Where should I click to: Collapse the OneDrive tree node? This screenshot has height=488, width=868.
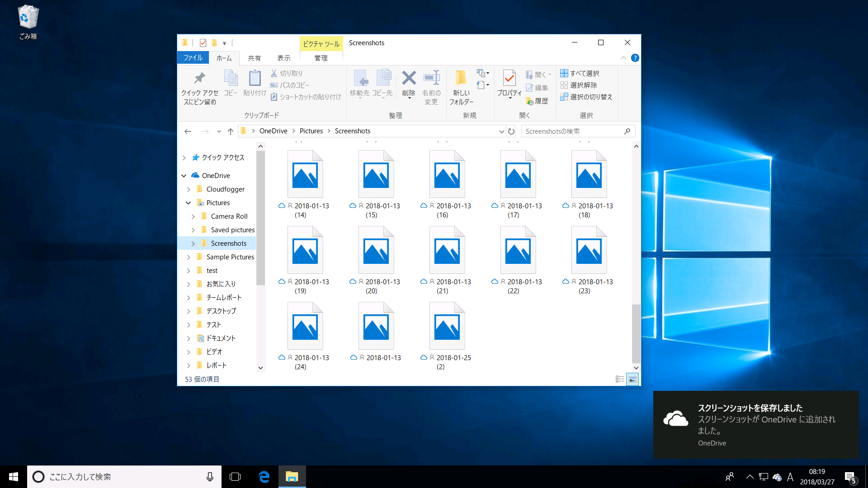click(x=184, y=175)
